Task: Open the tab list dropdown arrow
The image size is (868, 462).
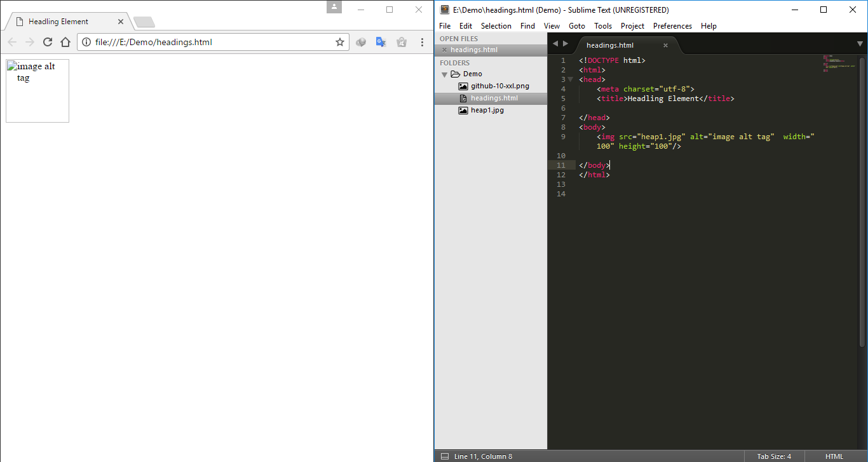Action: pyautogui.click(x=860, y=43)
